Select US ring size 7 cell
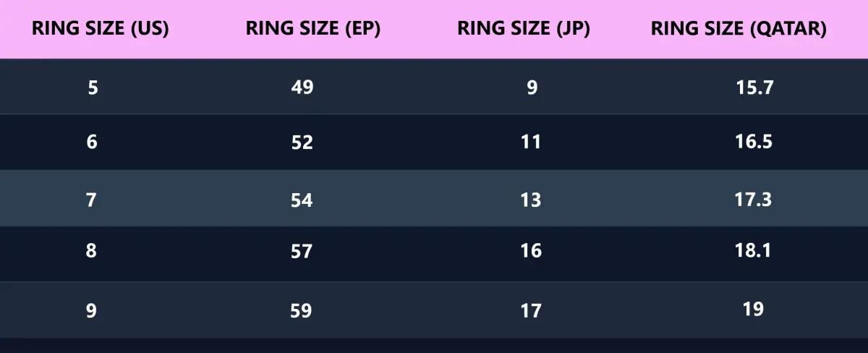Viewport: 868px width, 353px height. pyautogui.click(x=91, y=199)
